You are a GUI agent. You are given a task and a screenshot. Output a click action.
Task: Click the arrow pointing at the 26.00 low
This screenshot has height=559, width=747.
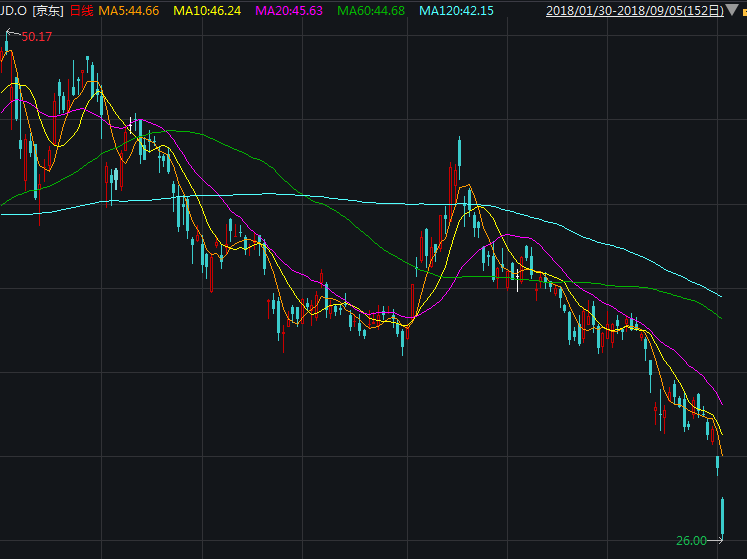(714, 540)
